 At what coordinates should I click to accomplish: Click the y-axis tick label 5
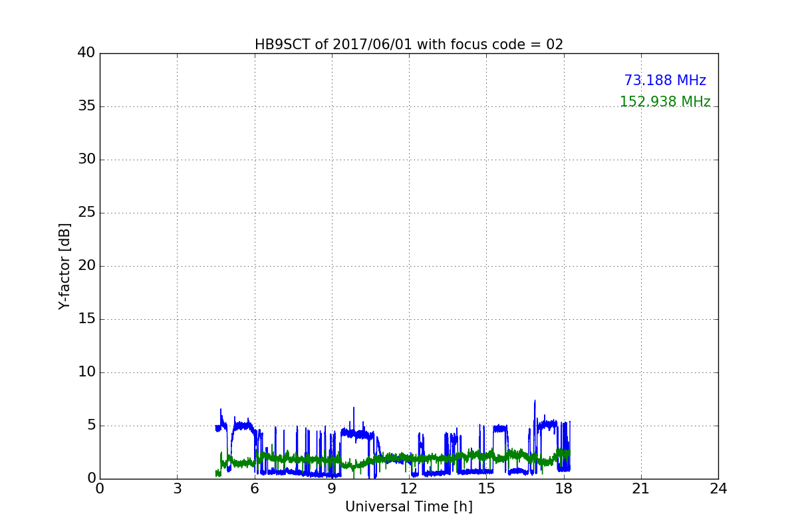point(91,426)
